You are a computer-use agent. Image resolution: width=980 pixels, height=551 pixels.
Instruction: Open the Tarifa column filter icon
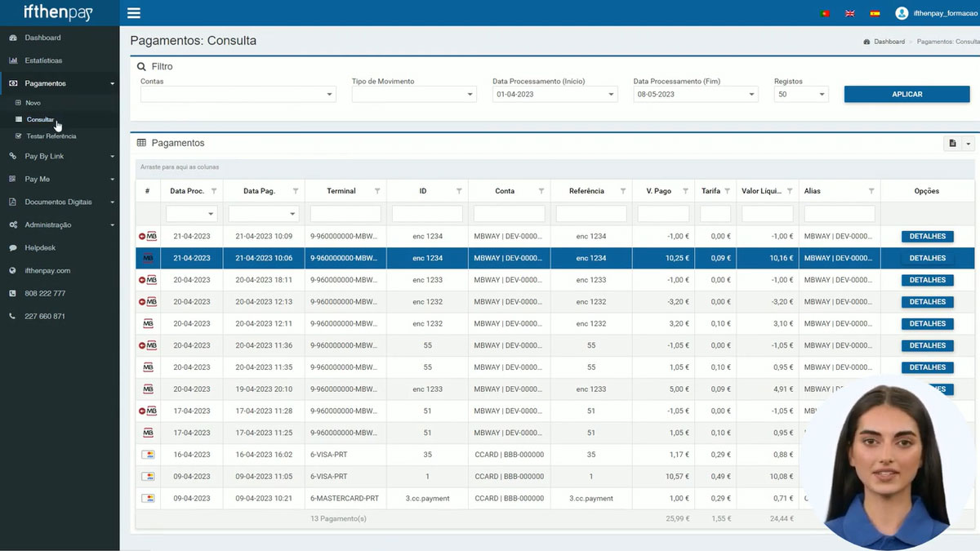pyautogui.click(x=727, y=191)
